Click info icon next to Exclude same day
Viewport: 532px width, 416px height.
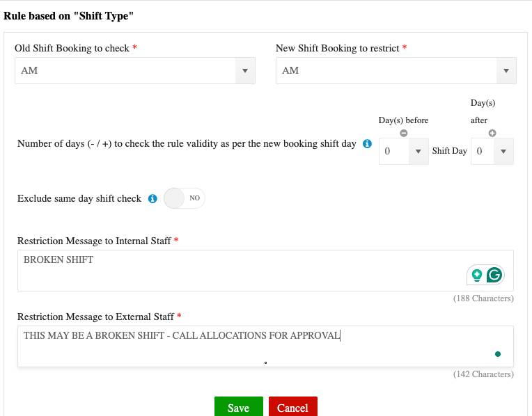152,199
